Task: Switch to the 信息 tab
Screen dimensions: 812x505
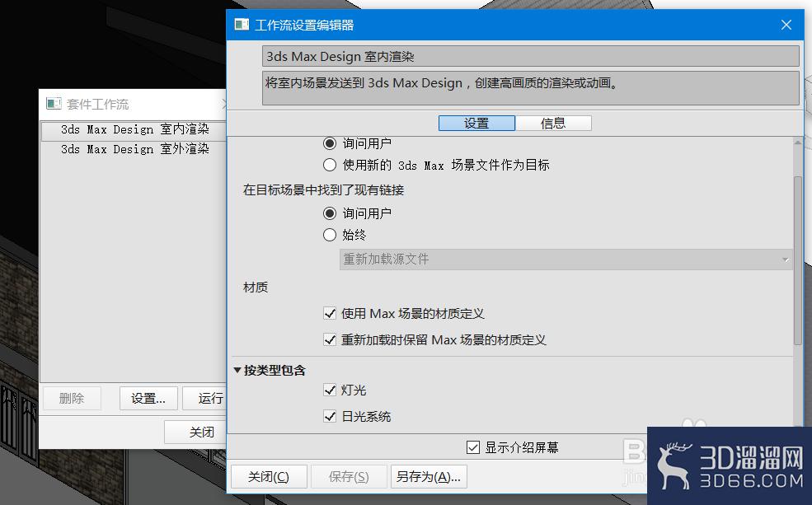Action: (552, 123)
